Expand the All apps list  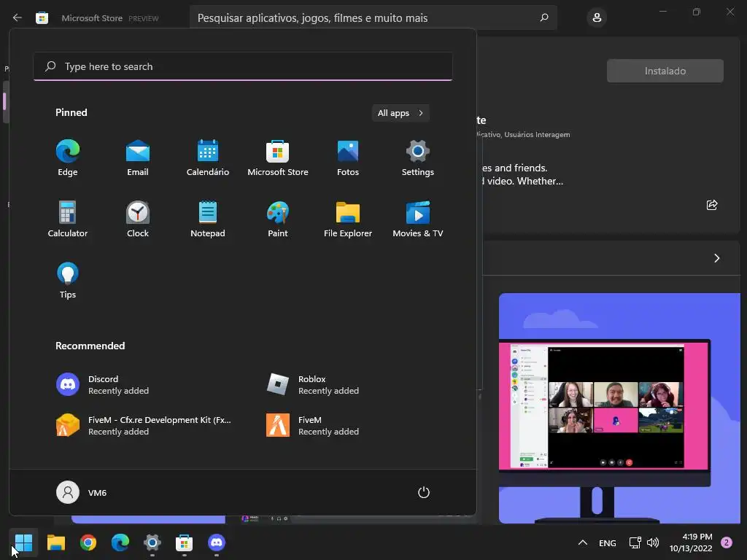(x=400, y=113)
